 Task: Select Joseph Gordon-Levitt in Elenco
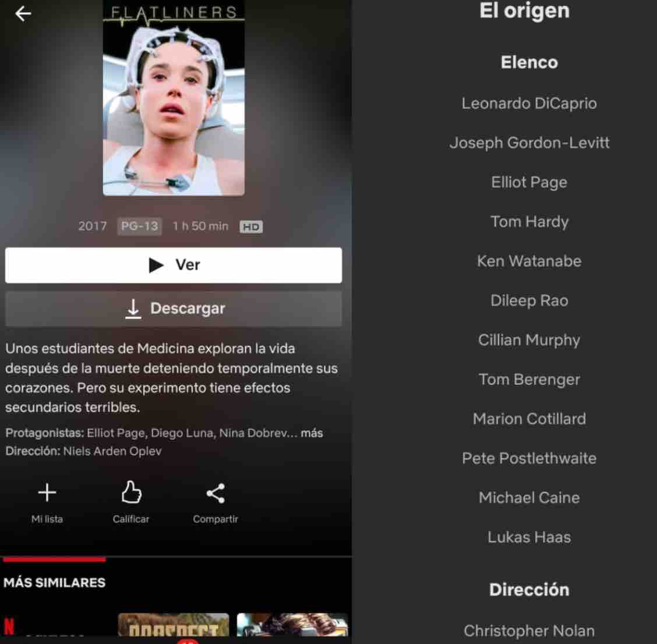(529, 143)
